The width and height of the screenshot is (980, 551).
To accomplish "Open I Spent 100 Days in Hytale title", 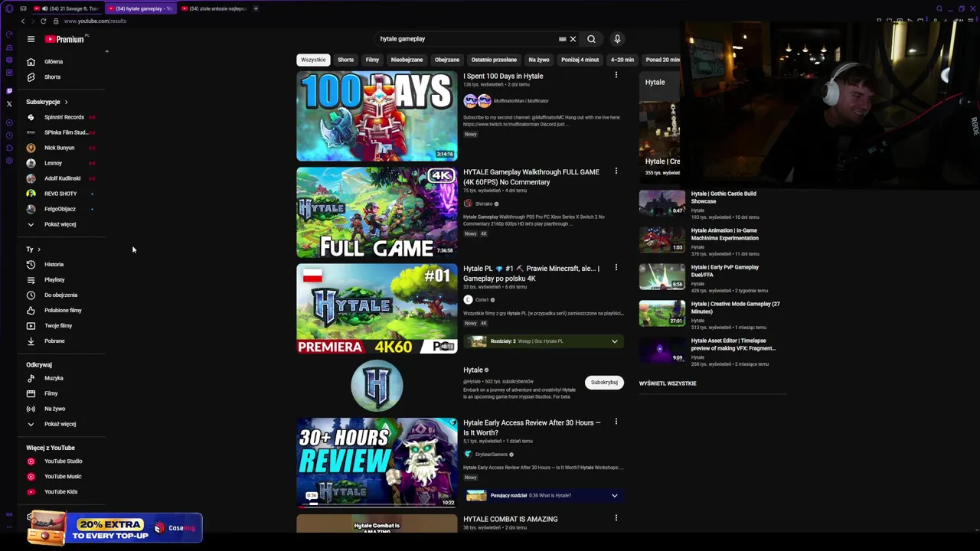I will coord(503,76).
